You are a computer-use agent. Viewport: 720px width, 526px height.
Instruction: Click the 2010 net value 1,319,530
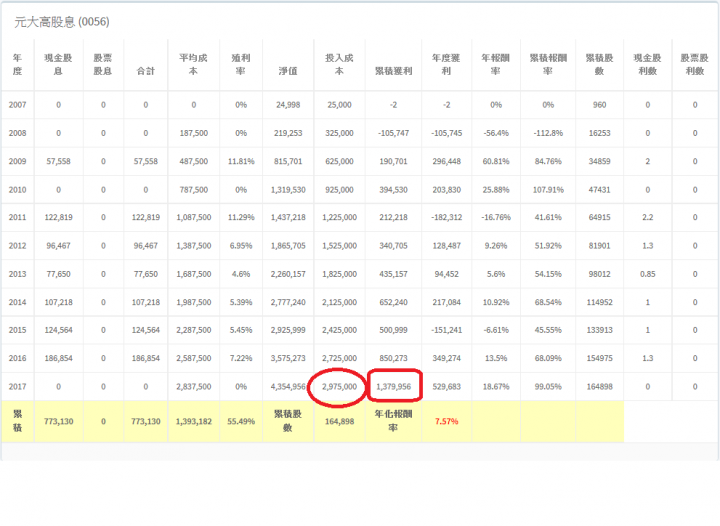288,190
